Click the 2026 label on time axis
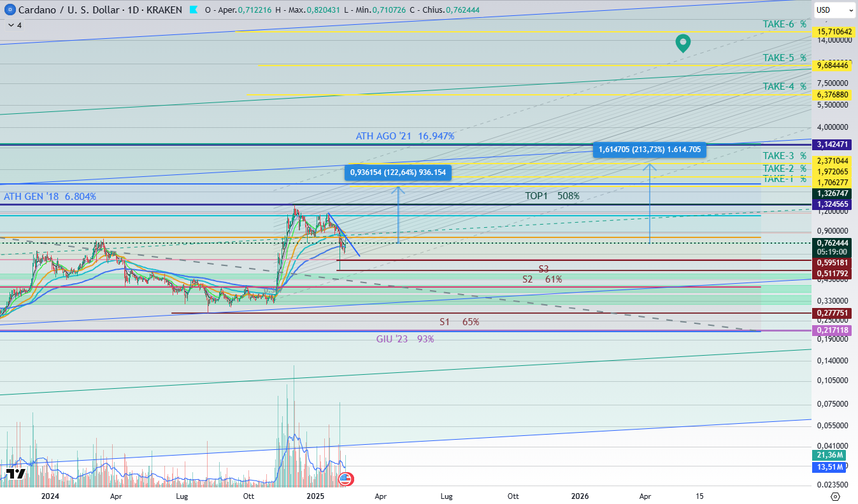 point(580,496)
